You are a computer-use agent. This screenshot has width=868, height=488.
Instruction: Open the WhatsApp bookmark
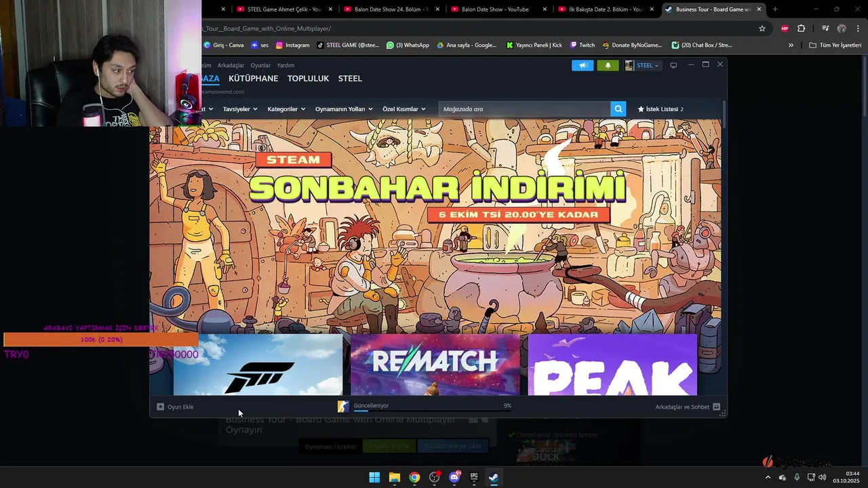(408, 45)
